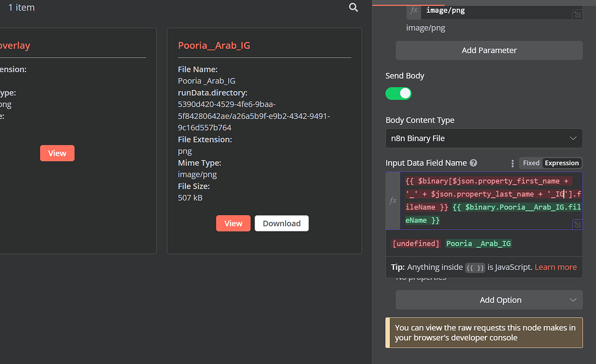Viewport: 596px width, 364px height.
Task: Click the image/png value input field
Action: (498, 10)
